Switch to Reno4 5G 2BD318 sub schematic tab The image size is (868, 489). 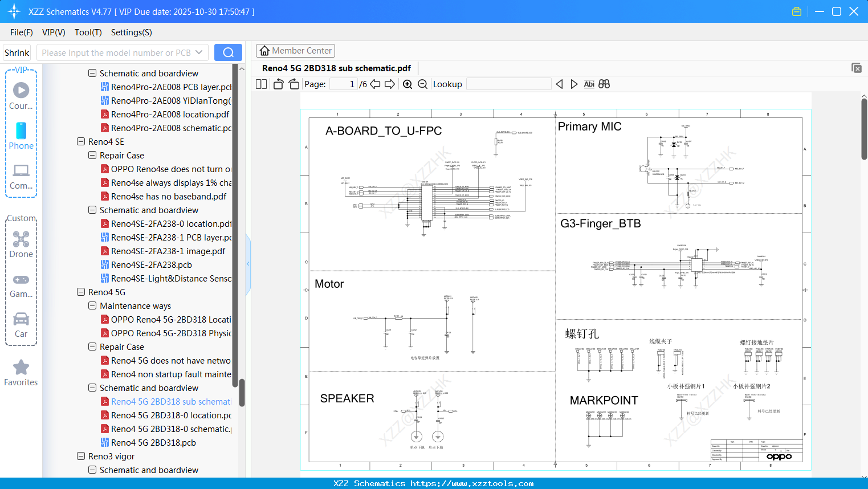336,68
